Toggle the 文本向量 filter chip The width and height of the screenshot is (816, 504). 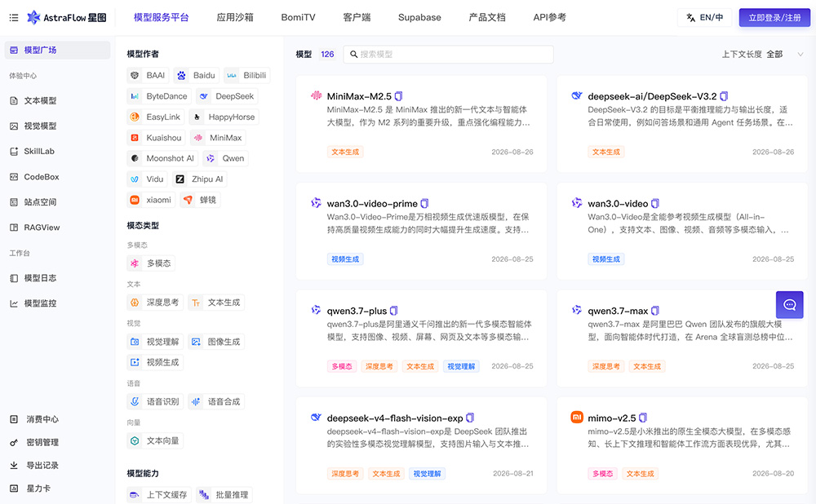pos(155,440)
